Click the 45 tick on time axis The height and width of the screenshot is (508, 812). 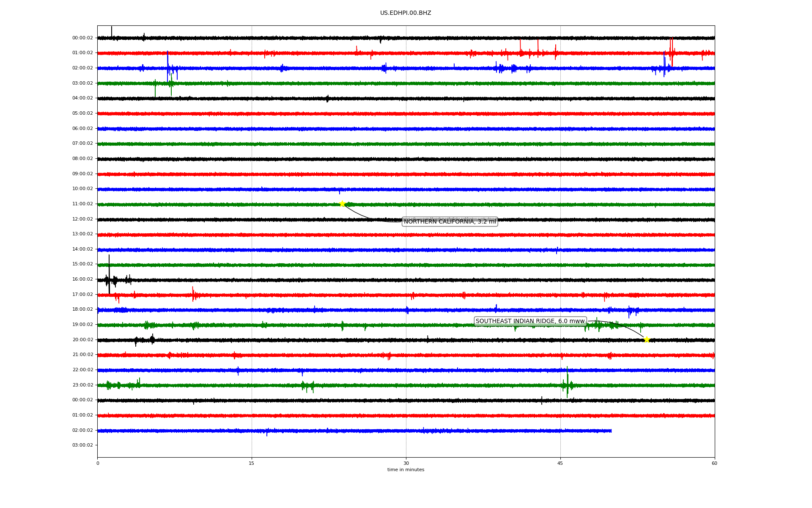(x=560, y=463)
